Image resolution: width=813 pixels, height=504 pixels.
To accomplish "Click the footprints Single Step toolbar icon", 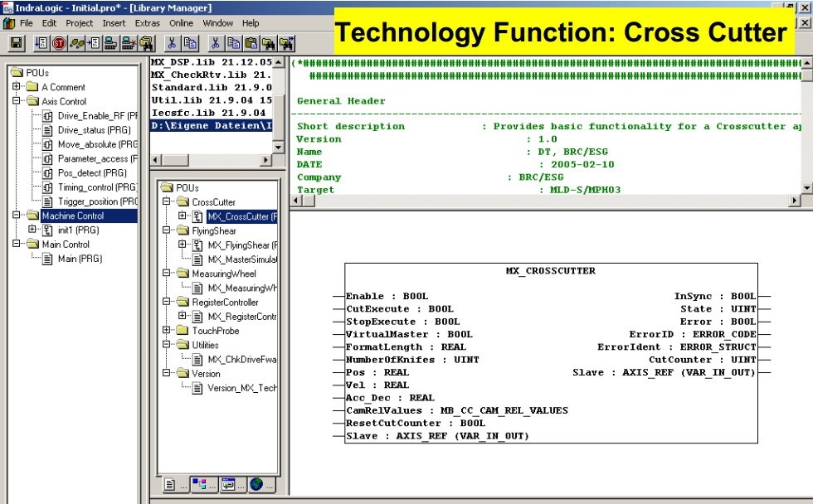I will click(76, 43).
